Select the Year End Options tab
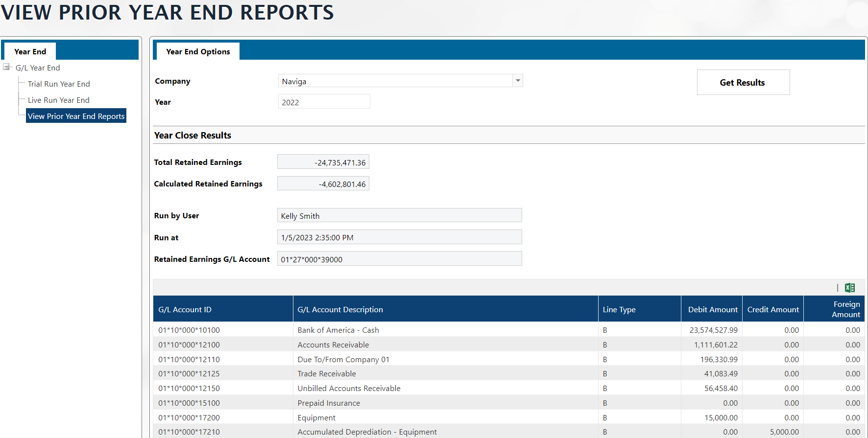Viewport: 868px width, 438px height. point(198,51)
